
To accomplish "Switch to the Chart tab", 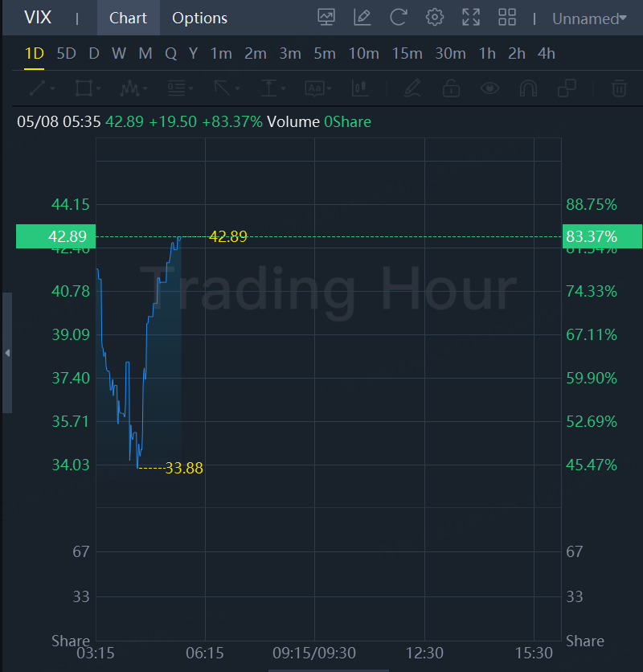I will tap(128, 18).
